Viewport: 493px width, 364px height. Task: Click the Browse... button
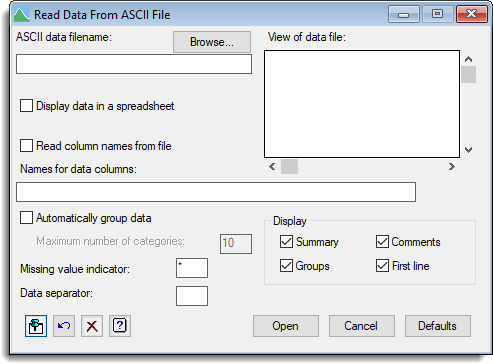click(212, 42)
